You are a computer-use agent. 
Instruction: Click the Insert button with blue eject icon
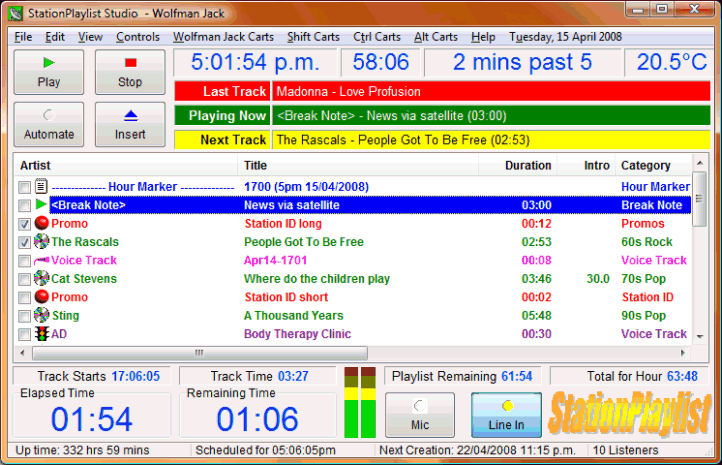tap(130, 124)
